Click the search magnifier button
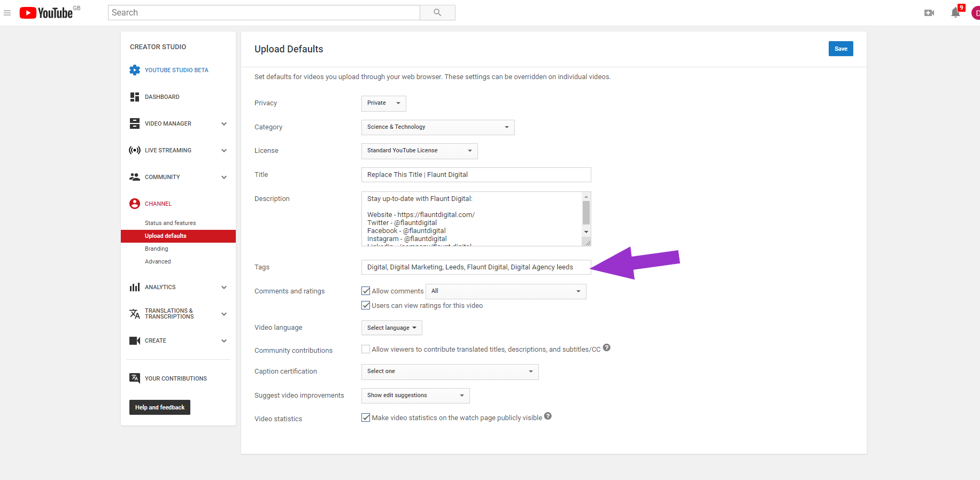980x480 pixels. click(x=437, y=13)
